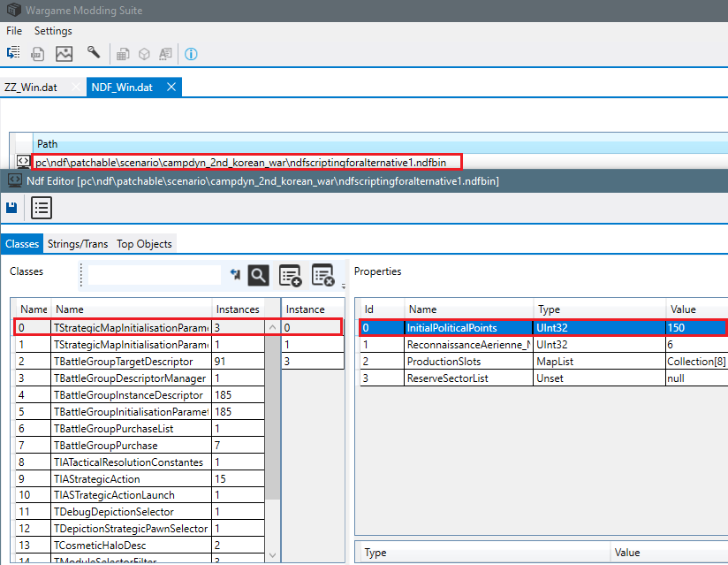Click the greyed table toolbar icon
Viewport: 728px width, 565px height.
pos(123,54)
